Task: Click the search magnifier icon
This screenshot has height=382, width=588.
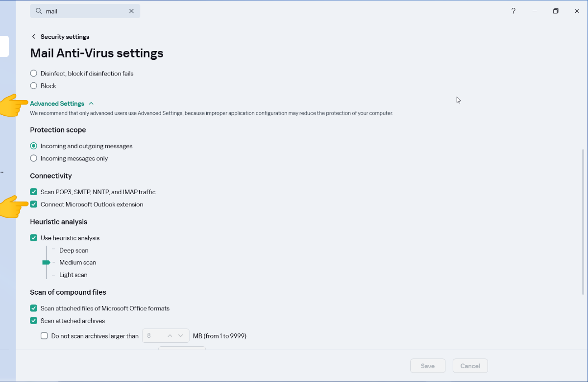Action: point(38,11)
